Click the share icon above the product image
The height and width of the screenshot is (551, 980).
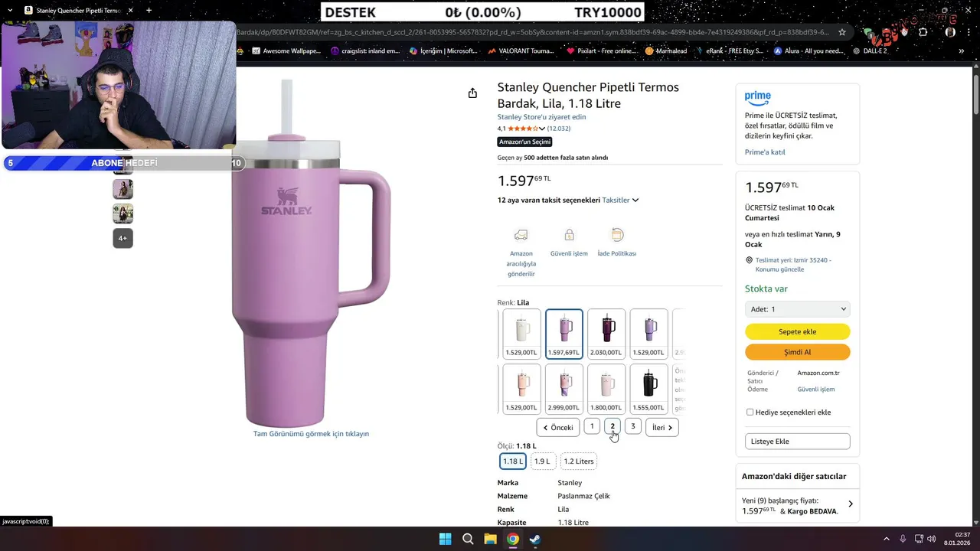pos(472,93)
